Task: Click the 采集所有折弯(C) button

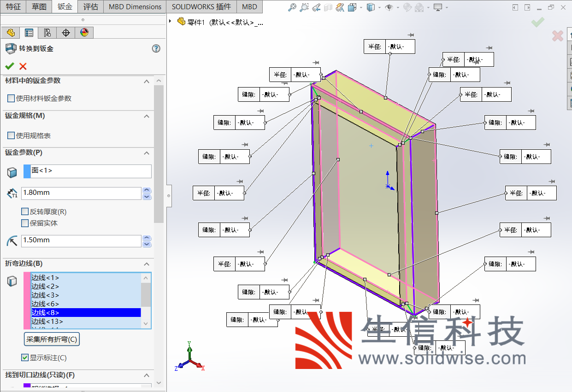Action: (52, 339)
